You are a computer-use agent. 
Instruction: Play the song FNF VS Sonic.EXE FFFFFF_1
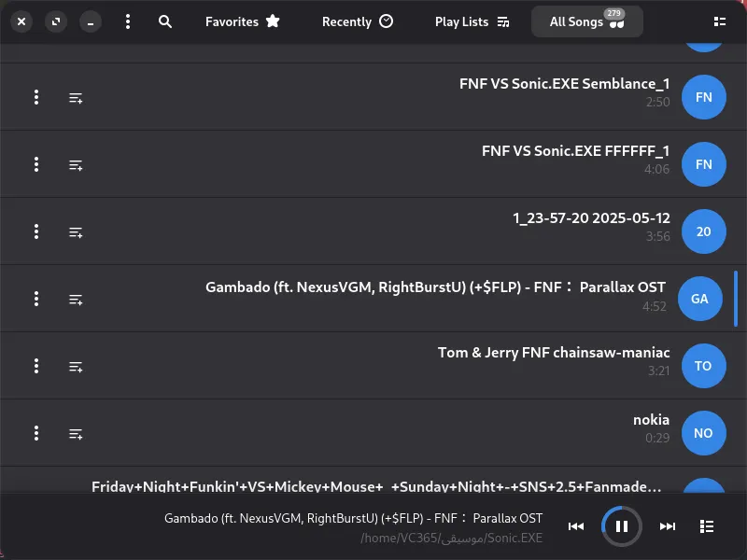coord(575,151)
